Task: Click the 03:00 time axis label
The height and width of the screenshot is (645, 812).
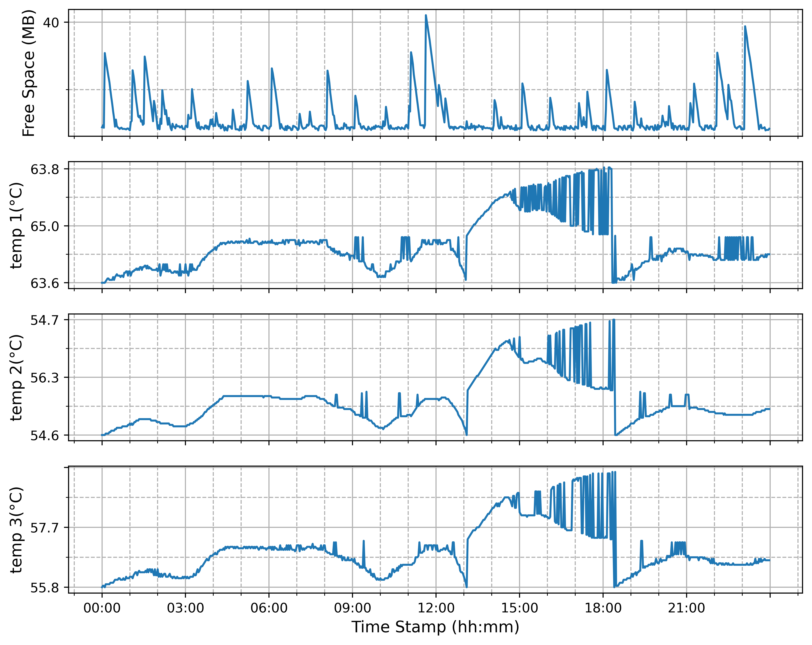Action: [x=185, y=608]
